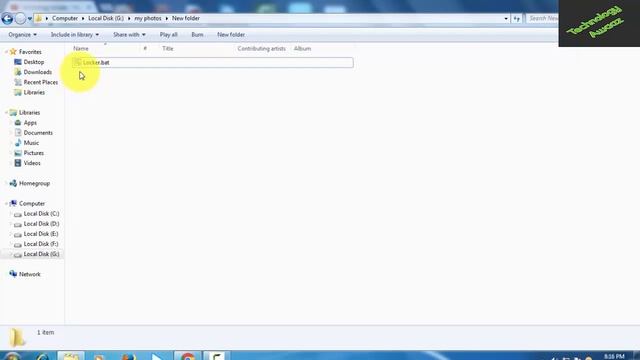
Task: Open the Pictures library
Action: point(34,153)
